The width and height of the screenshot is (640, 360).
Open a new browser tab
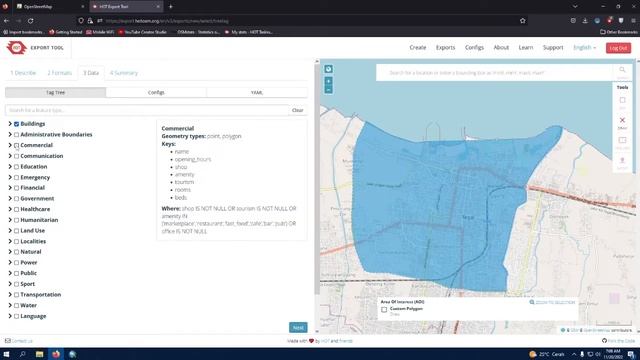[171, 7]
